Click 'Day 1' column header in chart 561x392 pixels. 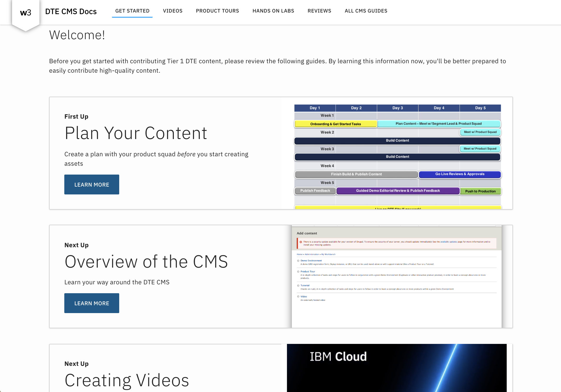pos(315,108)
